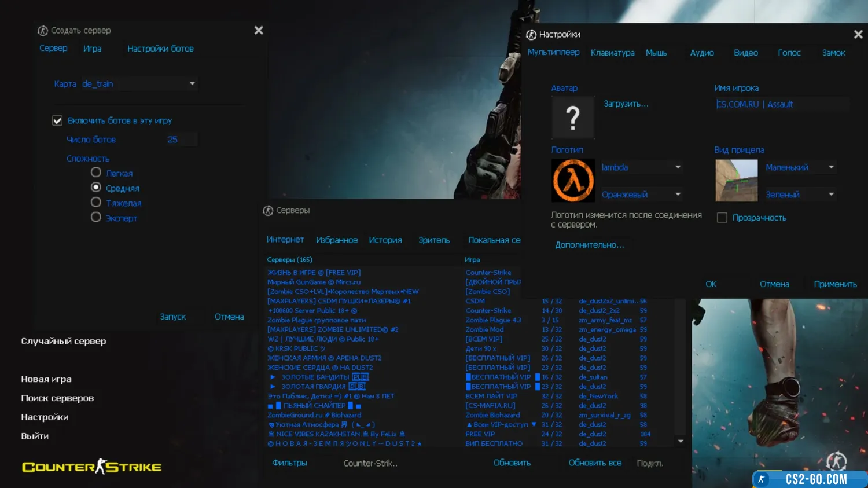This screenshot has width=868, height=488.
Task: Click the orange lambda logo preview
Action: [572, 181]
